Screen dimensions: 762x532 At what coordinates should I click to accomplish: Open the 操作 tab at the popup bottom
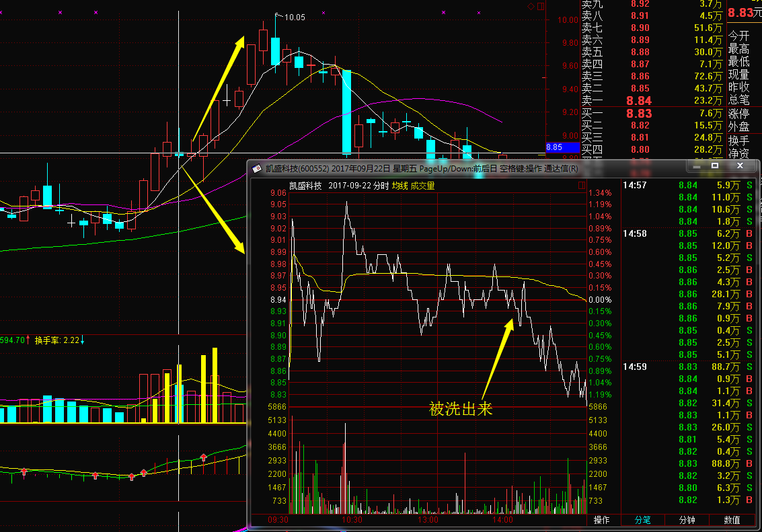(602, 520)
